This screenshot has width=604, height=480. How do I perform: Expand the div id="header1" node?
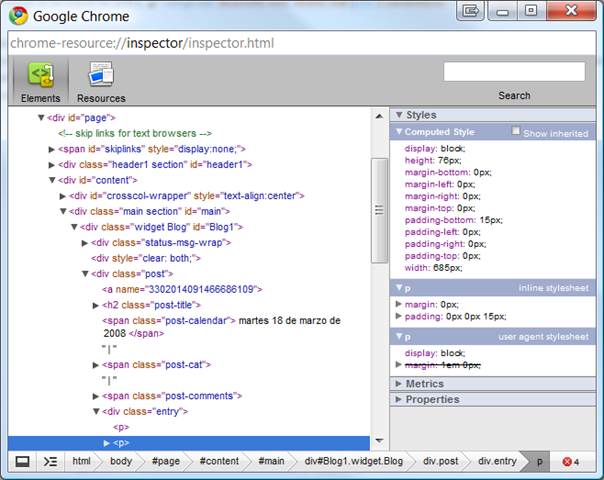click(52, 165)
